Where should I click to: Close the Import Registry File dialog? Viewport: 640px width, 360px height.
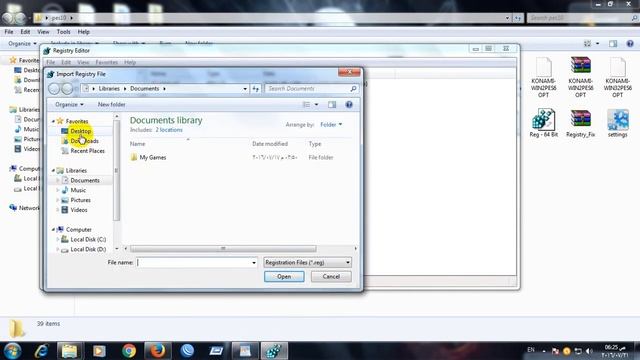[349, 72]
